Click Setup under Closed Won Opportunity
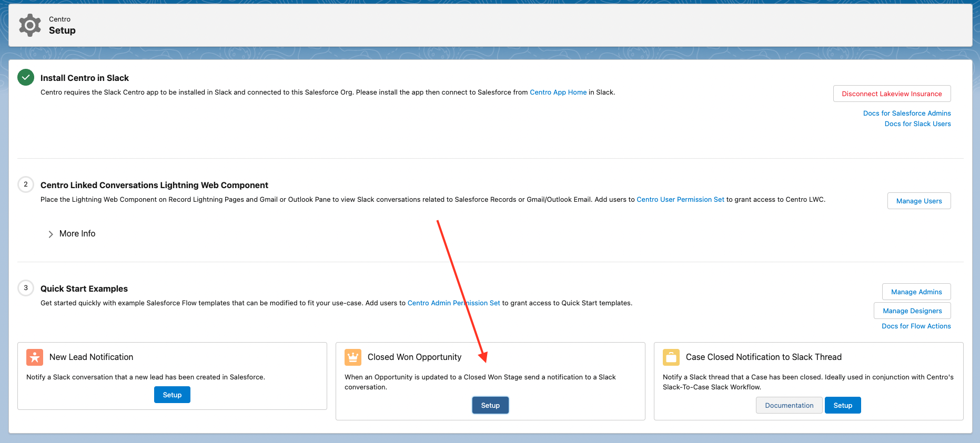The height and width of the screenshot is (443, 980). click(x=490, y=405)
